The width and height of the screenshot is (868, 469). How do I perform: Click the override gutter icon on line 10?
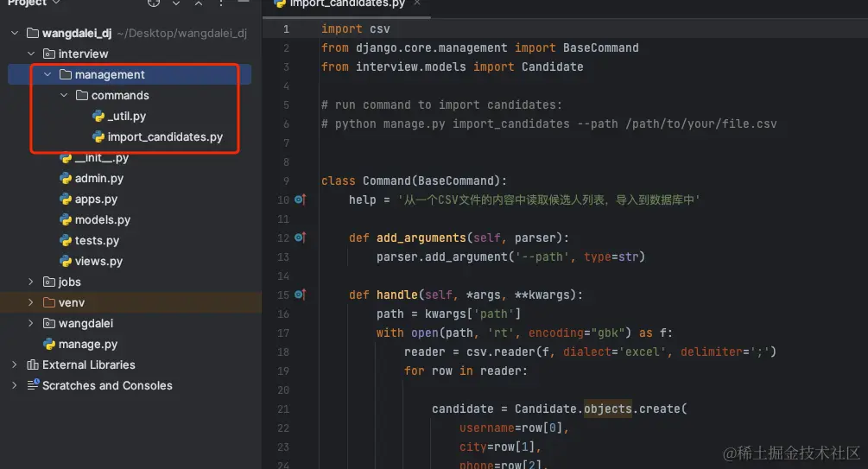pos(300,200)
